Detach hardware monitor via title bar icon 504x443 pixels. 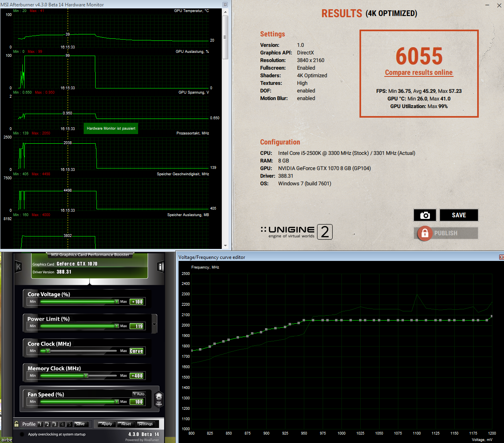(x=225, y=5)
